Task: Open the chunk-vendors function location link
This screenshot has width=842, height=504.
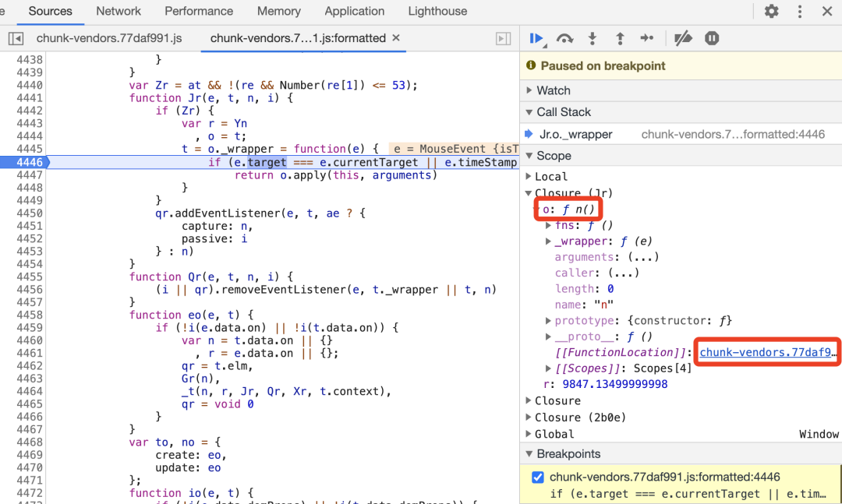Action: (768, 352)
